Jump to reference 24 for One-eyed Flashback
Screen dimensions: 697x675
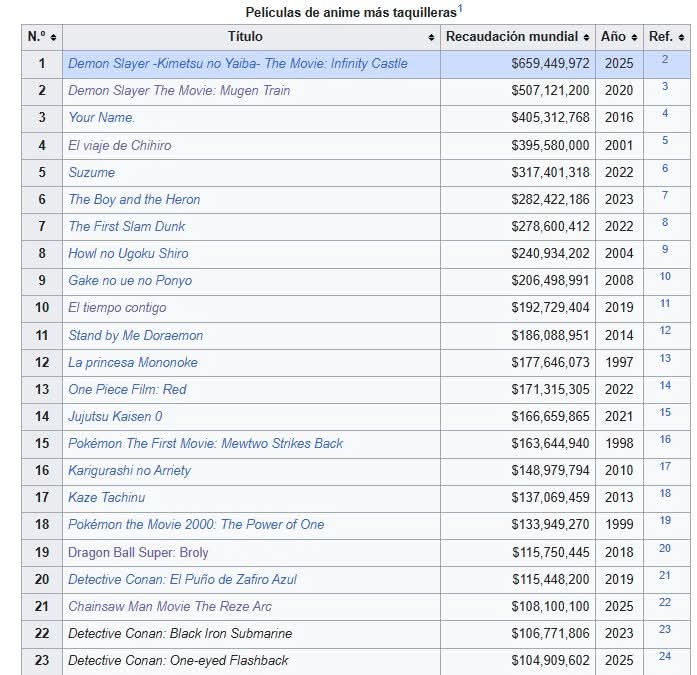(x=665, y=657)
